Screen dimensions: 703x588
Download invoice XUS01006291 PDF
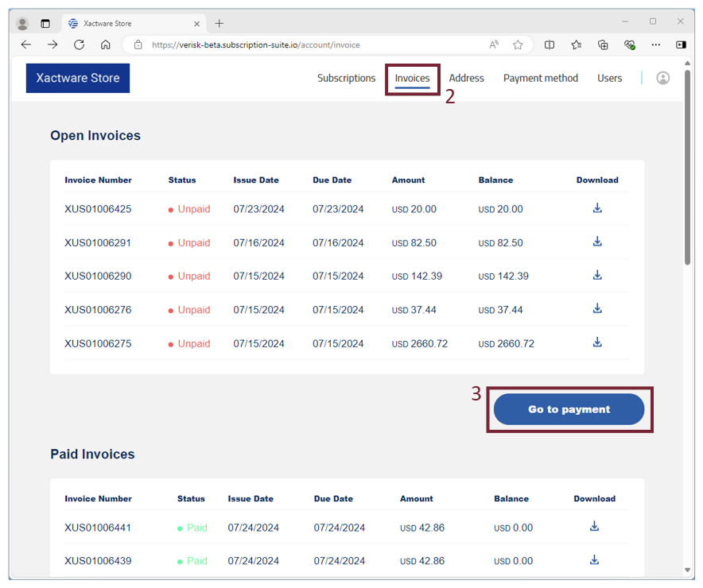597,242
